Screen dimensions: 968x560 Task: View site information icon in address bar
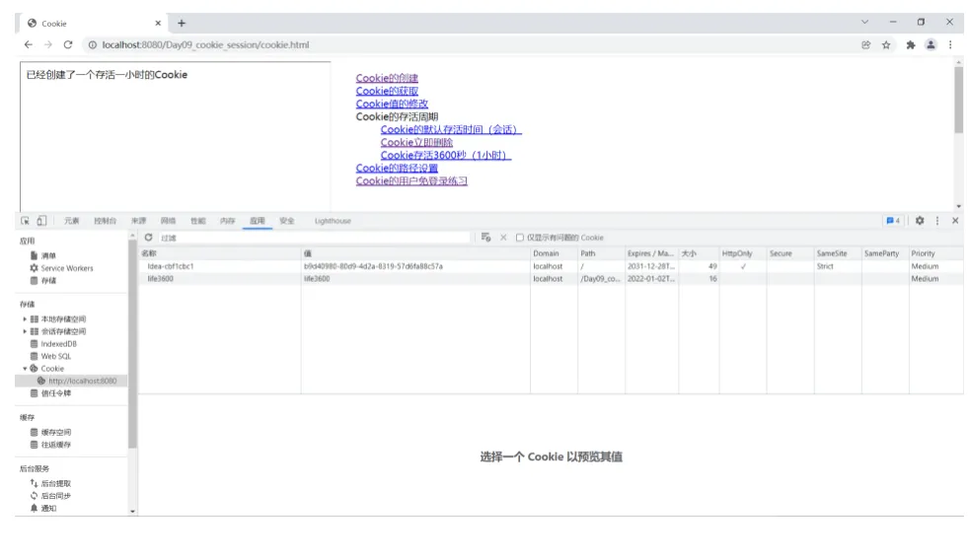pyautogui.click(x=93, y=45)
